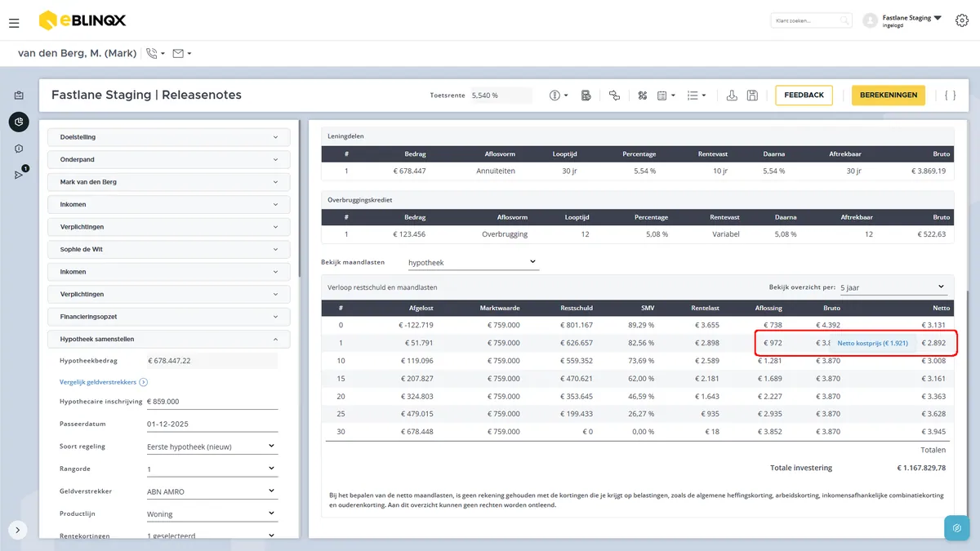Expand the Financieringsopzet section
This screenshot has height=551, width=980.
(x=169, y=317)
